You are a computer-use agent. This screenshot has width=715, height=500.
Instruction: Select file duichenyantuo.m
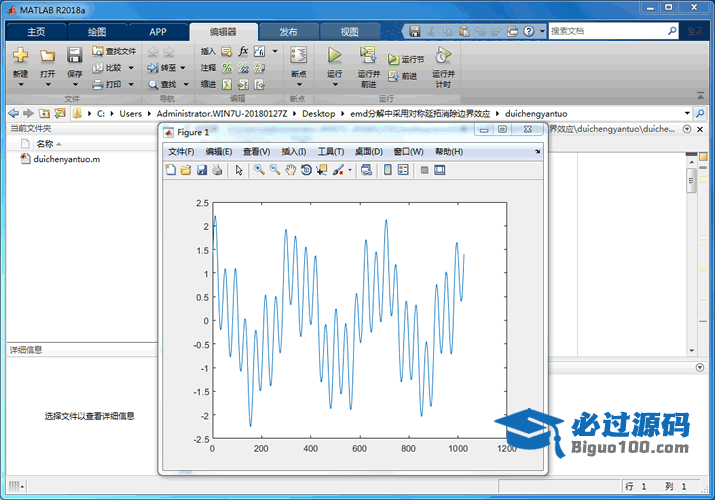point(67,159)
